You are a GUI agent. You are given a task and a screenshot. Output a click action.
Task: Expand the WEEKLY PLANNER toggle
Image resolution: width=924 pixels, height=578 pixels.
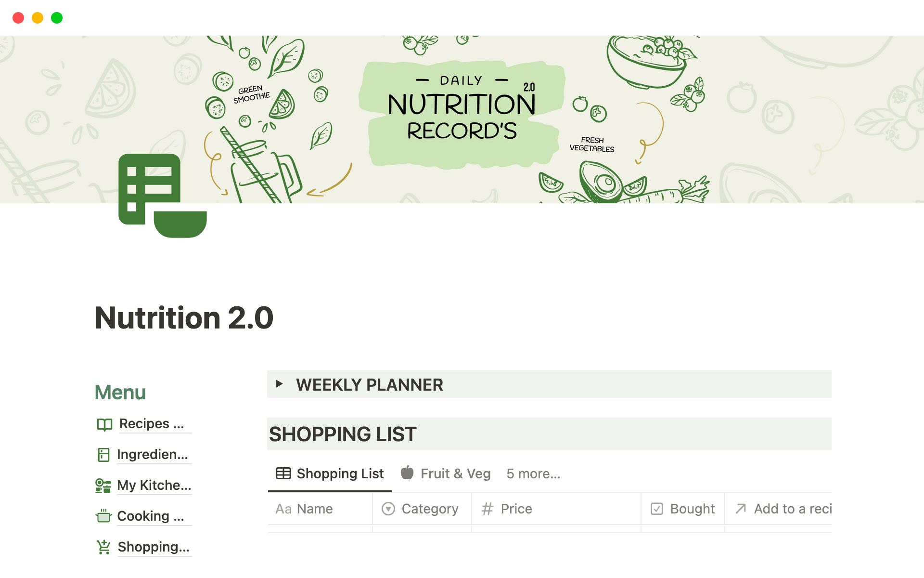[279, 384]
